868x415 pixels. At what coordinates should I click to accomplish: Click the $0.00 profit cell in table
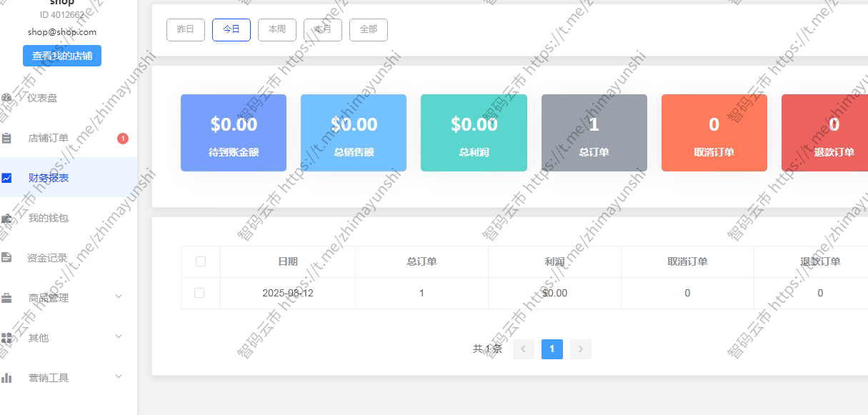[554, 293]
